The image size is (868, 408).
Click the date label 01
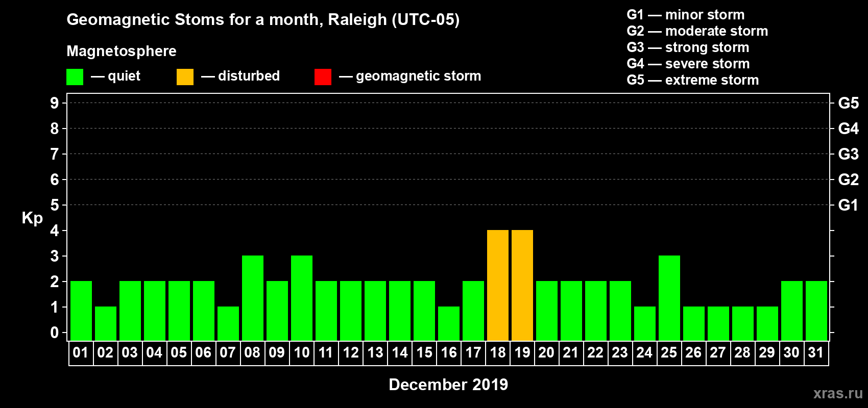point(81,353)
